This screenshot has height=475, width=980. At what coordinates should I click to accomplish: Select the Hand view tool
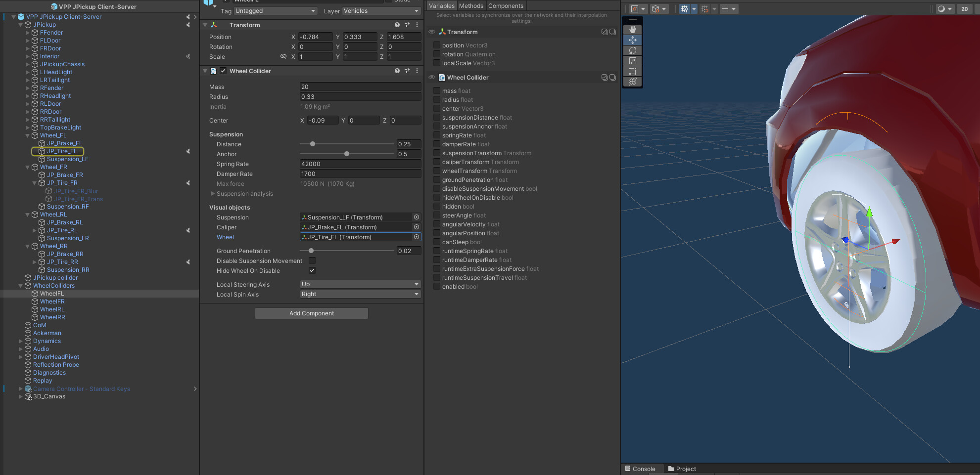point(632,30)
